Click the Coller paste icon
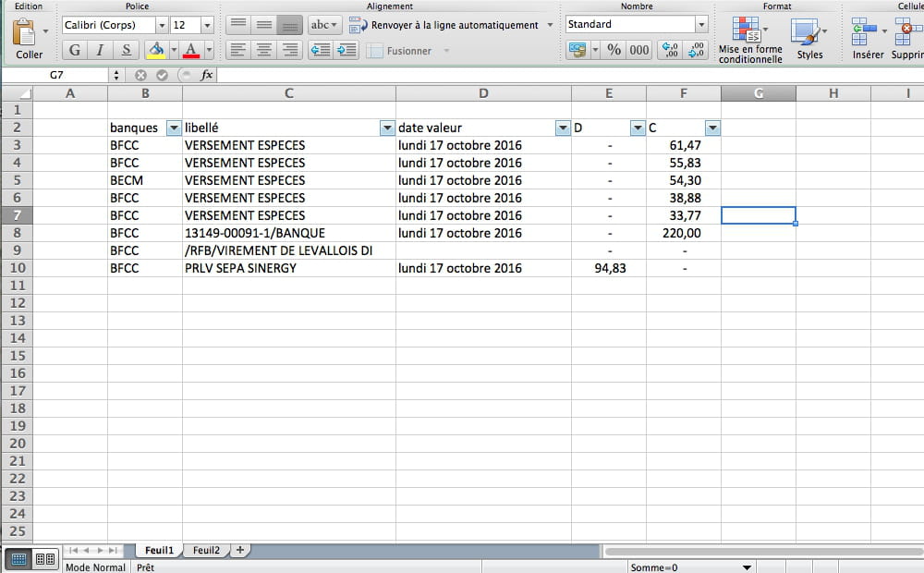Screen dimensions: 924x573 coord(25,34)
